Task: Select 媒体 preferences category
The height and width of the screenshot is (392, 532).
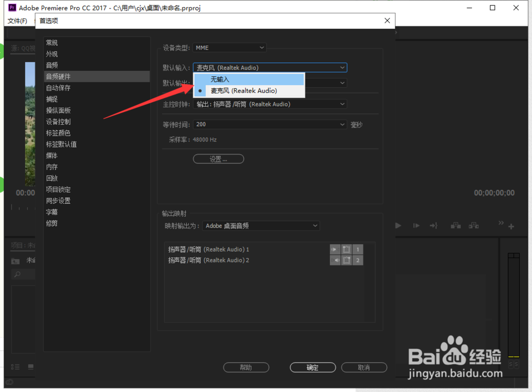Action: pyautogui.click(x=97, y=155)
